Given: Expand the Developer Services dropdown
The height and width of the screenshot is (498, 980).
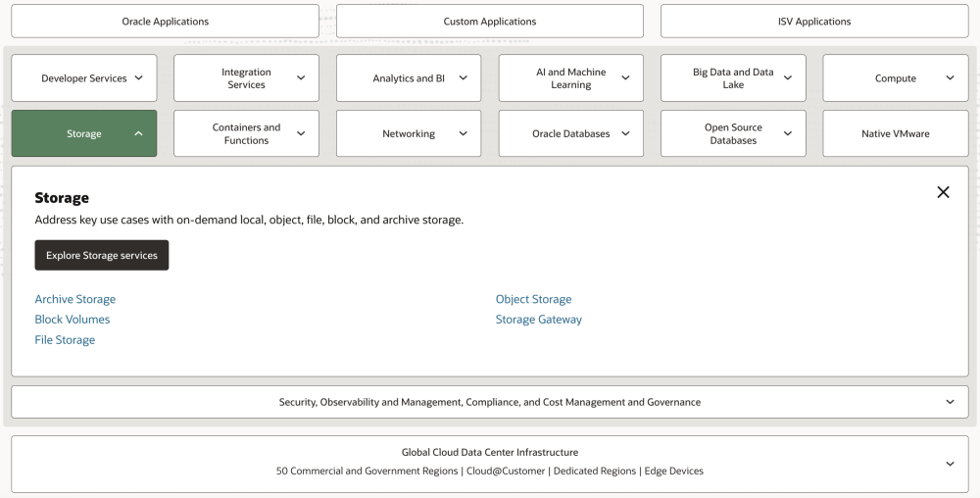Looking at the screenshot, I should 84,78.
